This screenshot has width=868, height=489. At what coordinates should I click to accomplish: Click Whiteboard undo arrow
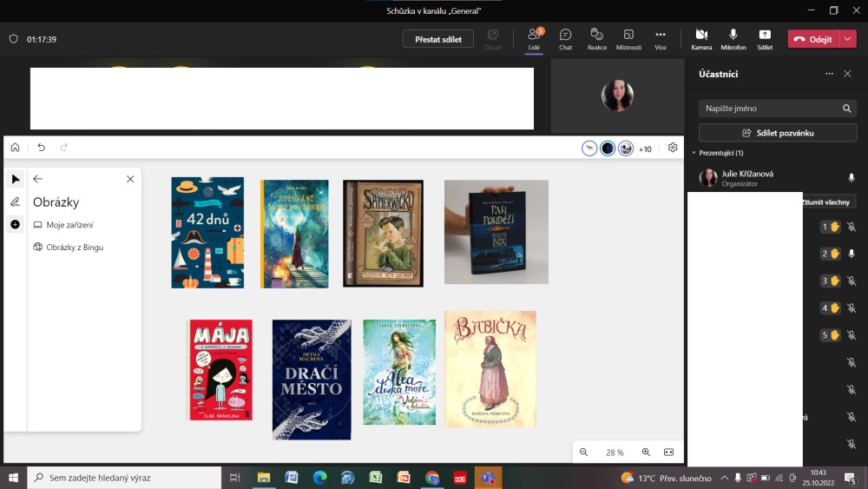pos(41,148)
